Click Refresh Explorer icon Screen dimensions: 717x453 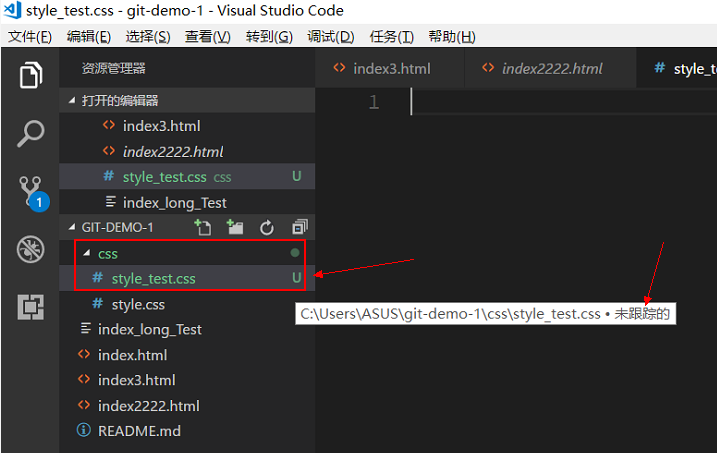pos(267,227)
